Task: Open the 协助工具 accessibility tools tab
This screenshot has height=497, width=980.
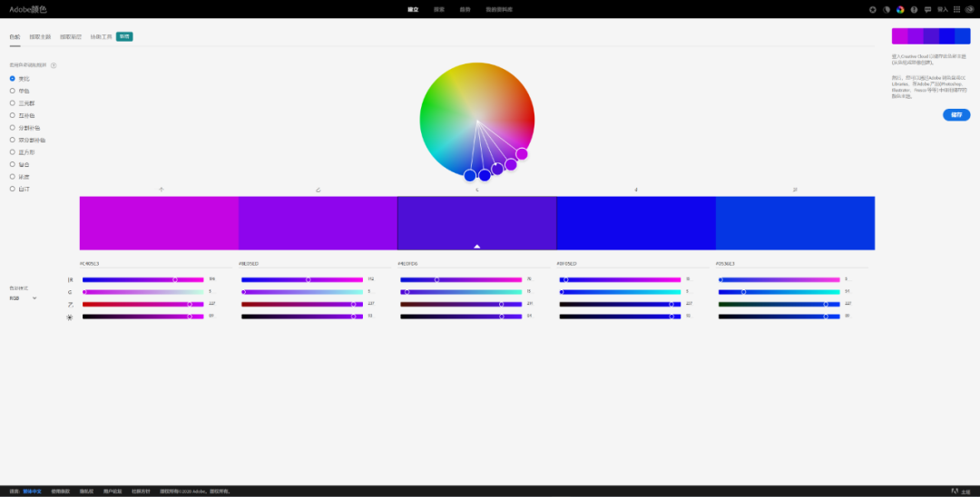Action: click(x=102, y=37)
